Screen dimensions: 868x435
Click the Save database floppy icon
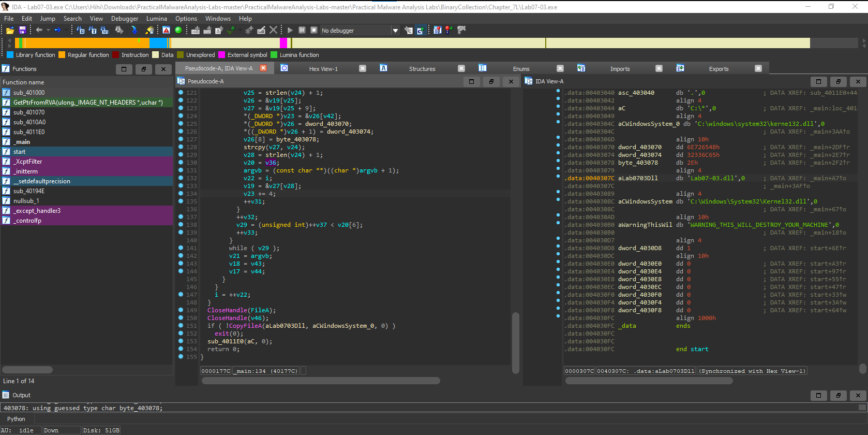(x=22, y=31)
